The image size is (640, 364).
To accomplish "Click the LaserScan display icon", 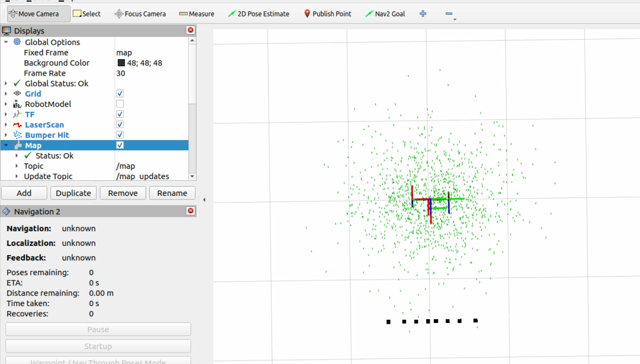I will [x=17, y=125].
